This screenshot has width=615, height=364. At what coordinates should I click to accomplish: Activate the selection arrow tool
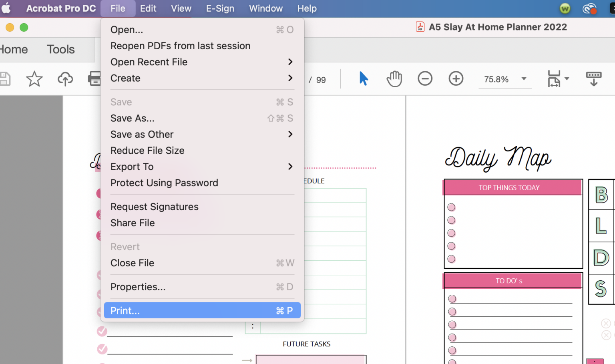click(364, 79)
